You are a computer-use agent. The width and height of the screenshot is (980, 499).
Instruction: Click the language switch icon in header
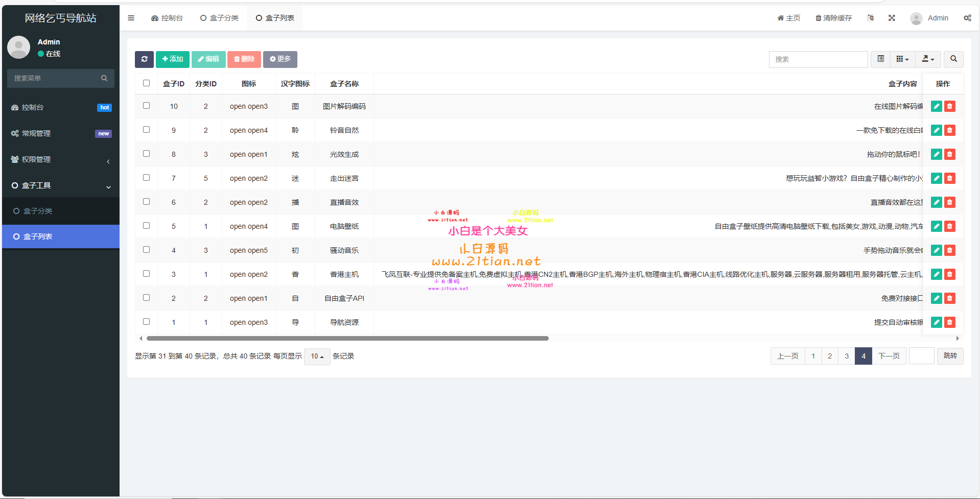pos(870,18)
